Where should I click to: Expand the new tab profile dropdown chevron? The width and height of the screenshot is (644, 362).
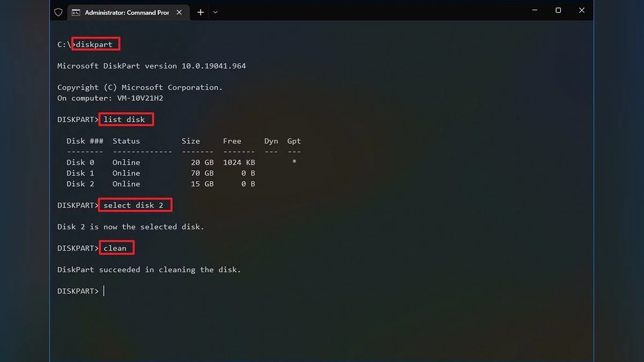pos(216,12)
